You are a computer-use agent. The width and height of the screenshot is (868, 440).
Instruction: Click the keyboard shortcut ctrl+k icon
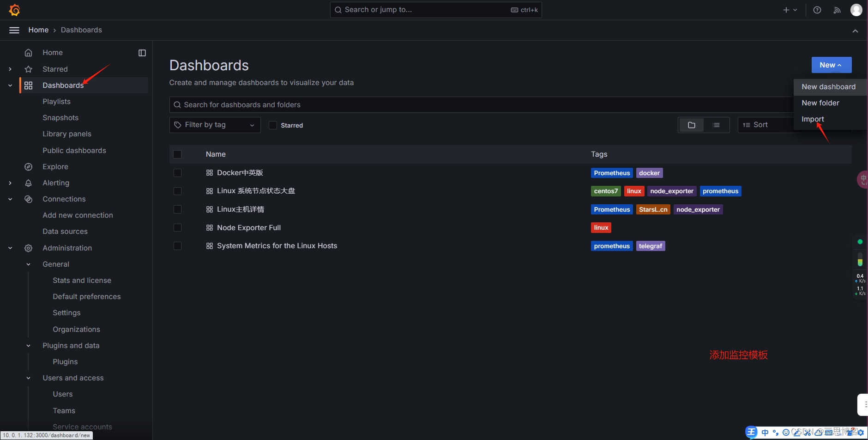click(514, 10)
